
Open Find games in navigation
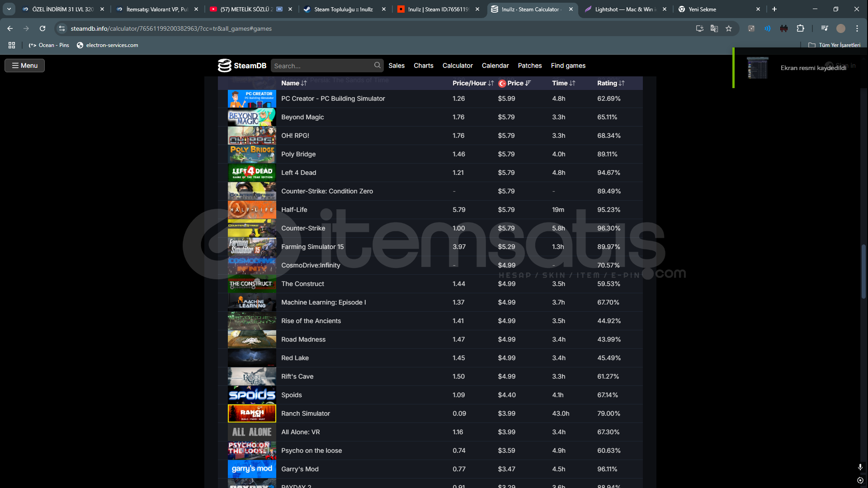[568, 66]
